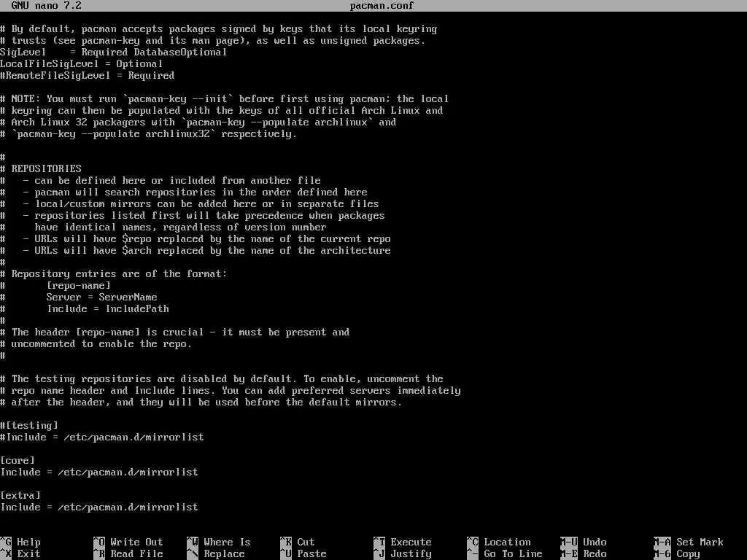The width and height of the screenshot is (747, 560).
Task: Click the can be defined here comment line
Action: [x=160, y=181]
